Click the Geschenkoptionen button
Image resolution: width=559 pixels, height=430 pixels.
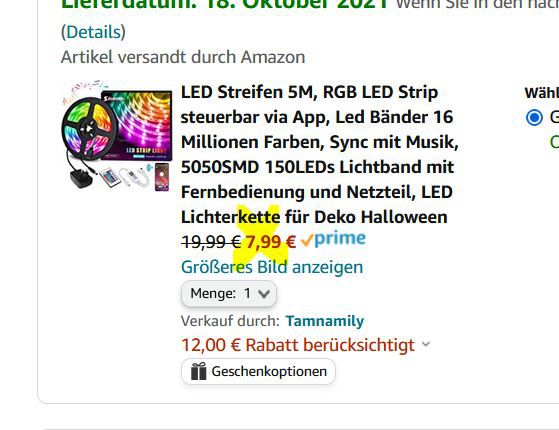258,372
